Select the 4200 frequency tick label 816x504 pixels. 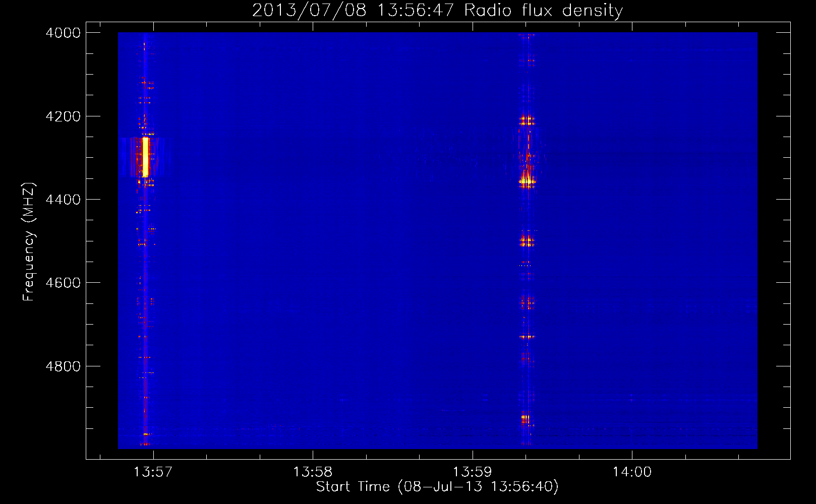pyautogui.click(x=63, y=116)
